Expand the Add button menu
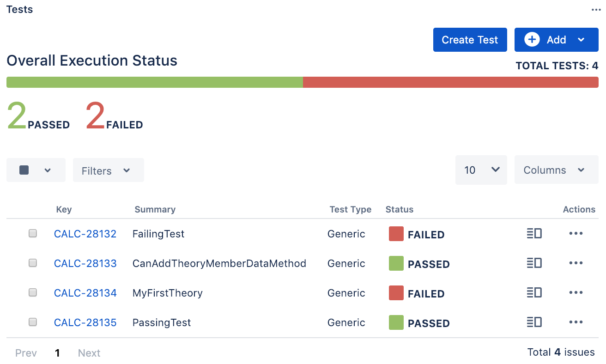This screenshot has height=364, width=606. 557,40
